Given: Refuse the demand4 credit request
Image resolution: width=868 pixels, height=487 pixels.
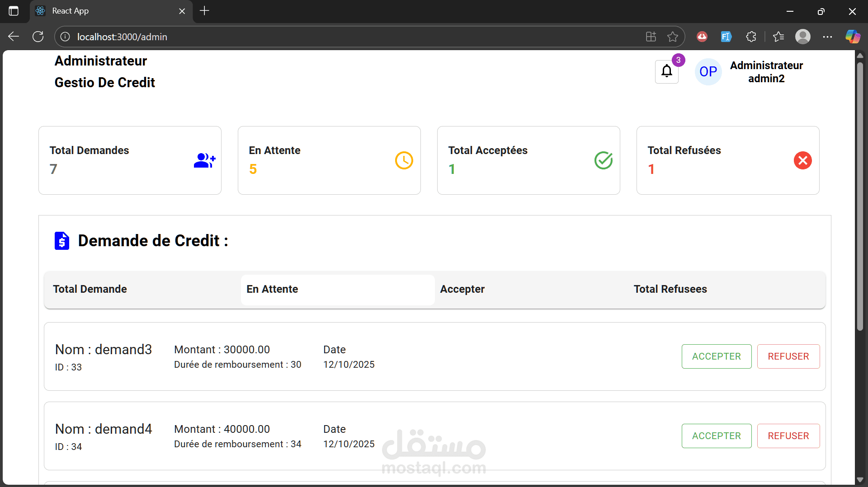Looking at the screenshot, I should (x=788, y=436).
